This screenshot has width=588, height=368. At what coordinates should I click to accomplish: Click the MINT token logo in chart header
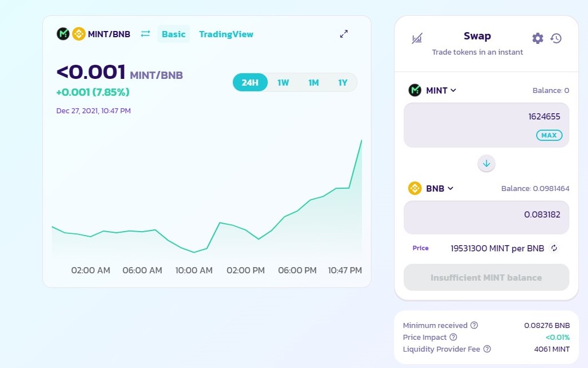click(63, 34)
